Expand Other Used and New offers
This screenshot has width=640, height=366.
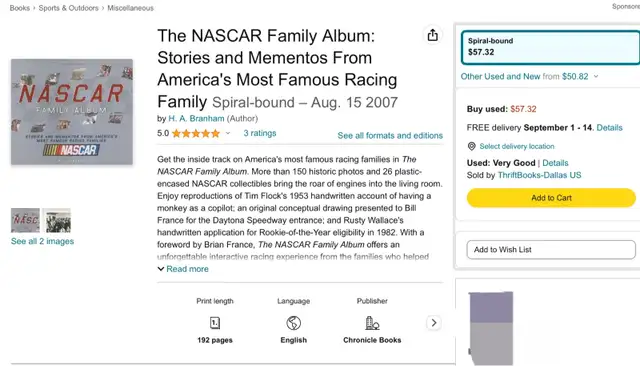(529, 76)
